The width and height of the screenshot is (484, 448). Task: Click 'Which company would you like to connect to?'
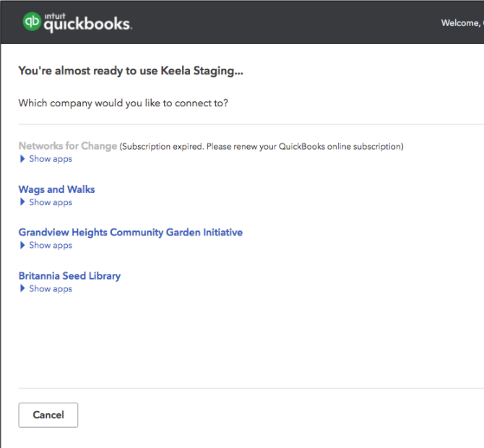point(123,103)
